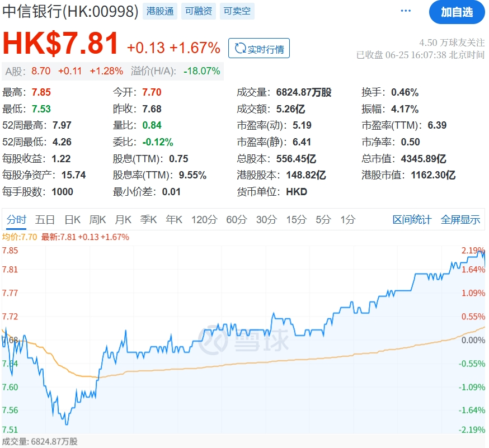This screenshot has width=489, height=448.
Task: Click the 市盈率(静) value 6.41
Action: click(x=302, y=142)
